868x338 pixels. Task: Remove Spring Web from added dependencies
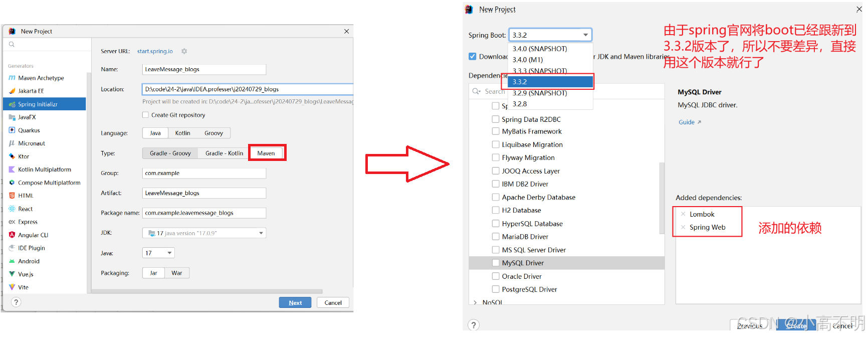tap(683, 227)
